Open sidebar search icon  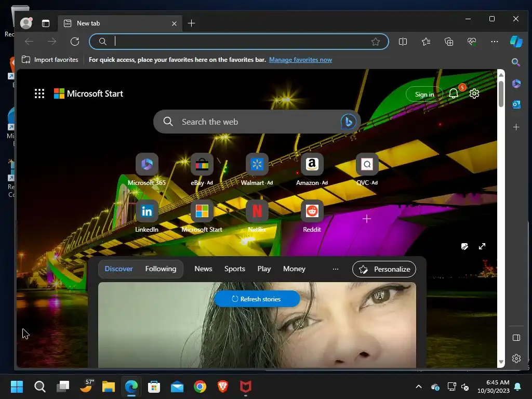click(516, 62)
